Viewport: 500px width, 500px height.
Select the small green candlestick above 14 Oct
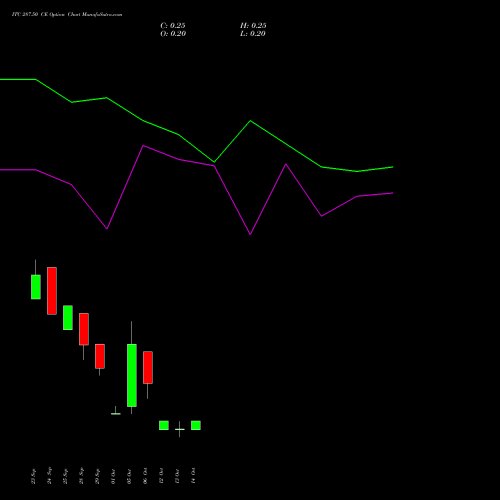pyautogui.click(x=196, y=425)
